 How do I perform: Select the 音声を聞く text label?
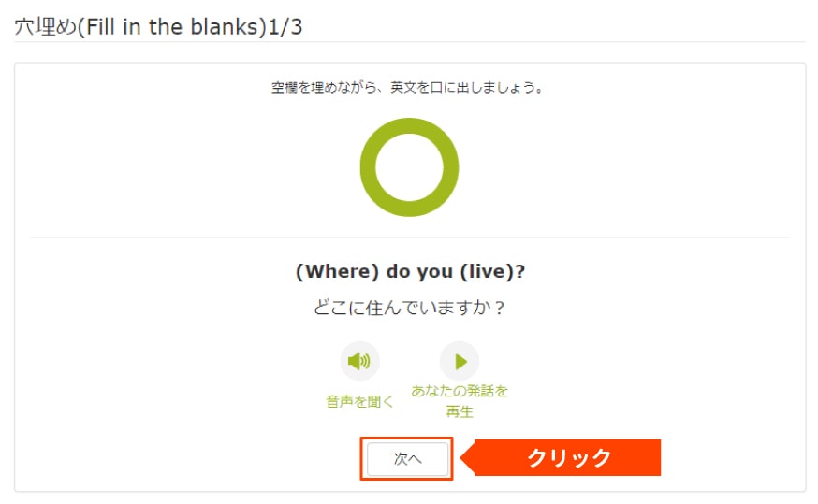click(x=359, y=401)
